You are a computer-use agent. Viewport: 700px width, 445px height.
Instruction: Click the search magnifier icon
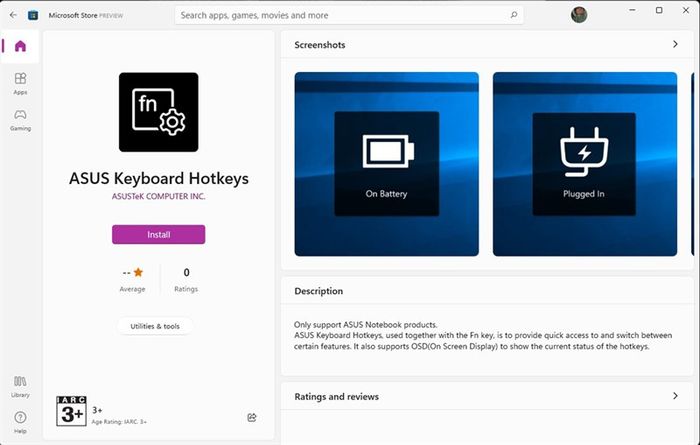tap(514, 15)
